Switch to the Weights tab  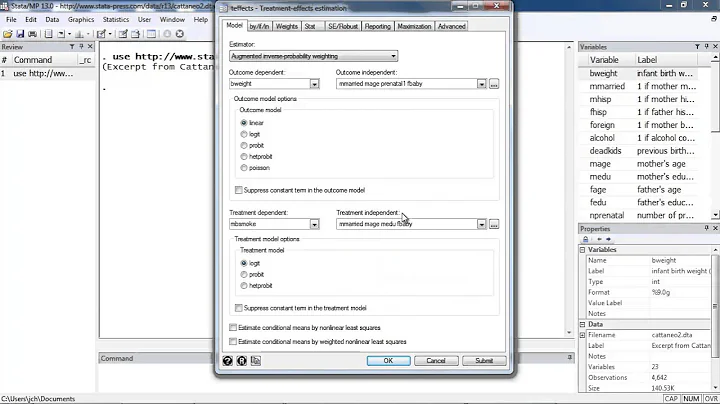coord(287,27)
